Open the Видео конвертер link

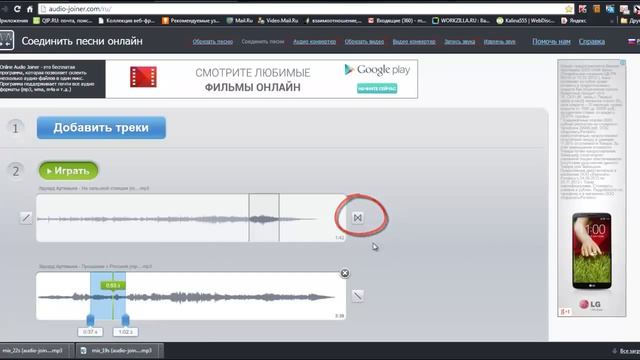click(414, 42)
